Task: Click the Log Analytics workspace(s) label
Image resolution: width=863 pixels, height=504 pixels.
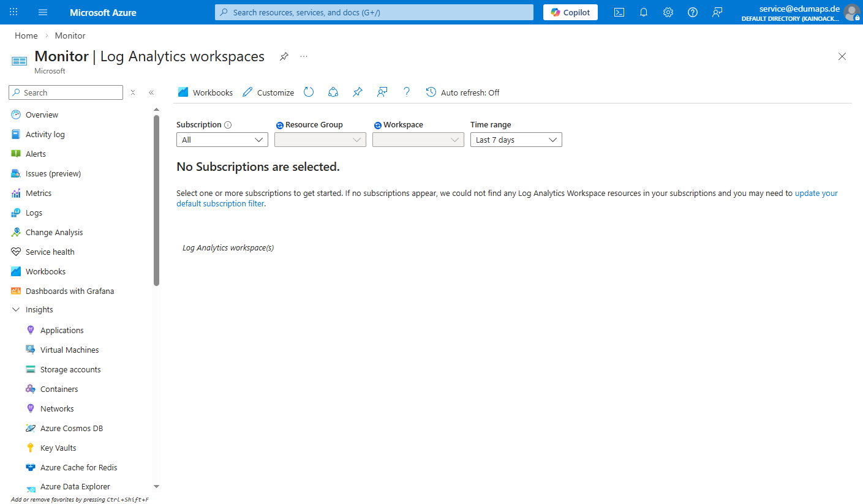Action: pos(228,248)
